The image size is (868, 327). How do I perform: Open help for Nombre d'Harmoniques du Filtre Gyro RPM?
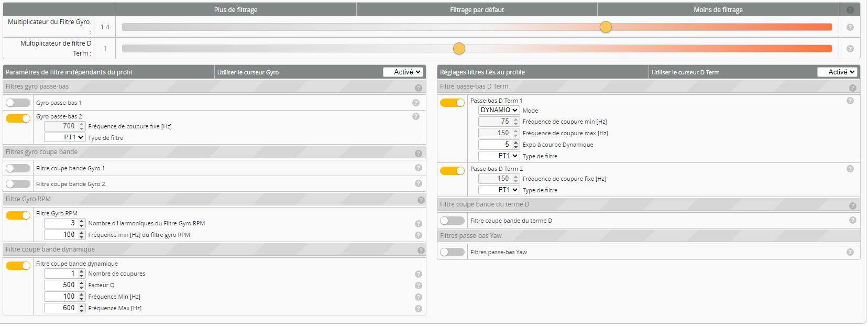[x=418, y=224]
